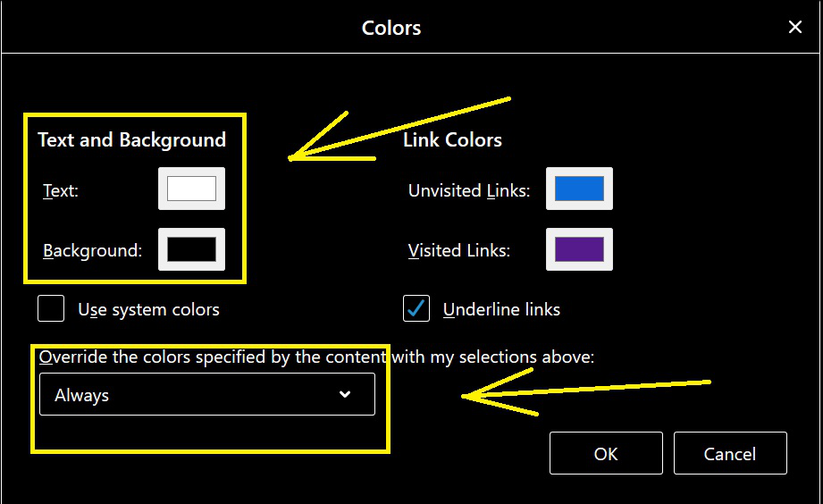
Task: Click the chevron arrow in the Always dropdown
Action: [x=345, y=395]
